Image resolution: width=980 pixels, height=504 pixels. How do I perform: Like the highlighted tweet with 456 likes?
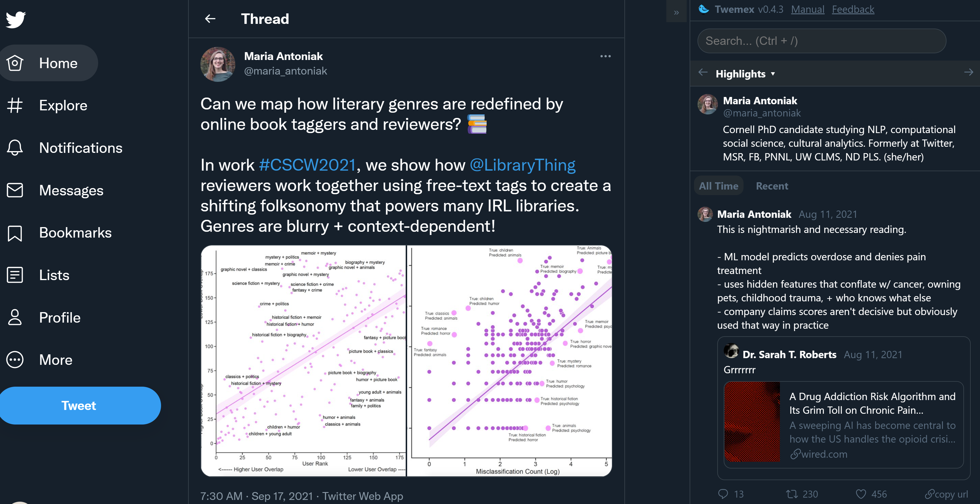[x=861, y=494]
